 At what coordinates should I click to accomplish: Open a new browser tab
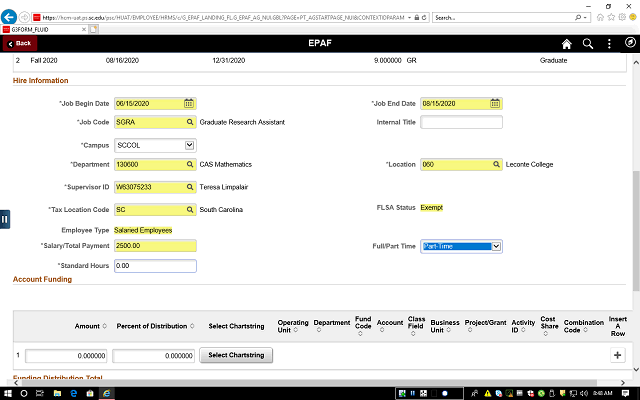pyautogui.click(x=93, y=29)
